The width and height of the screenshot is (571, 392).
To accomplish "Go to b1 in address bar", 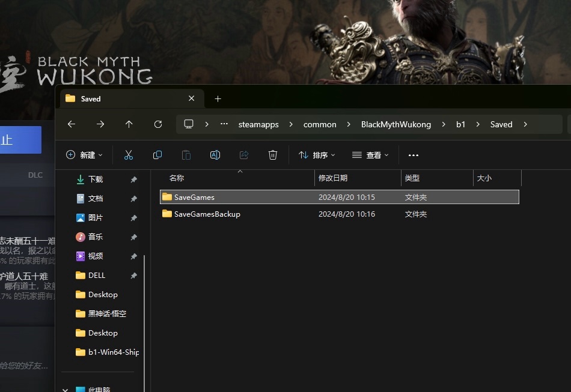I will pyautogui.click(x=460, y=124).
